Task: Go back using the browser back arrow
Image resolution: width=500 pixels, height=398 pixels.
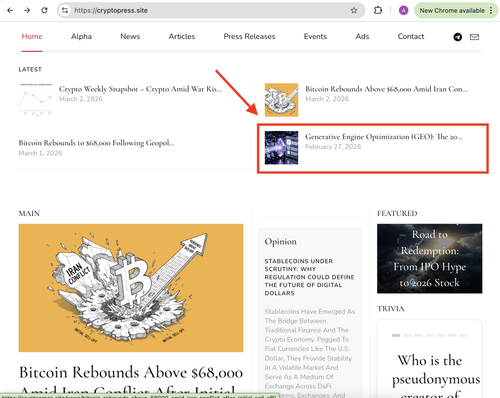Action: [x=10, y=10]
